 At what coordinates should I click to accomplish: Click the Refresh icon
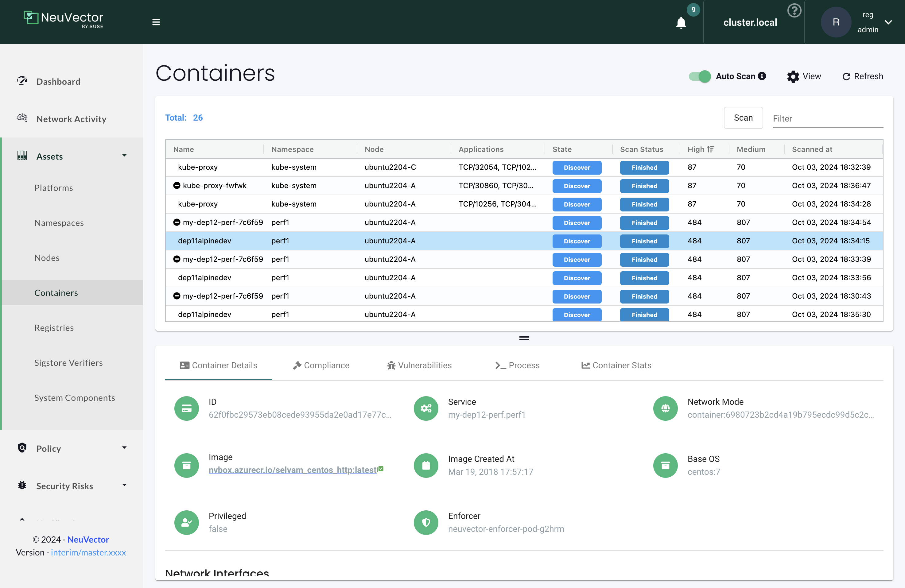tap(846, 76)
